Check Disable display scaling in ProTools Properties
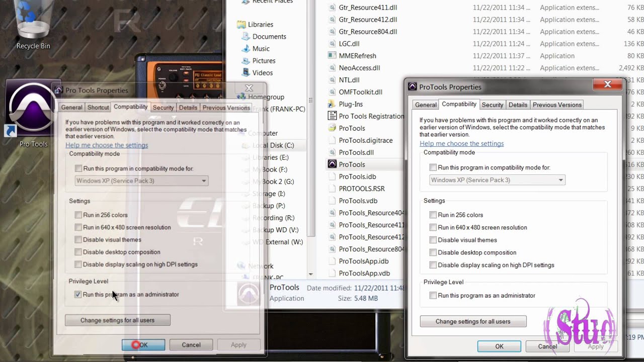Screen dimensions: 644x362 (x=433, y=265)
